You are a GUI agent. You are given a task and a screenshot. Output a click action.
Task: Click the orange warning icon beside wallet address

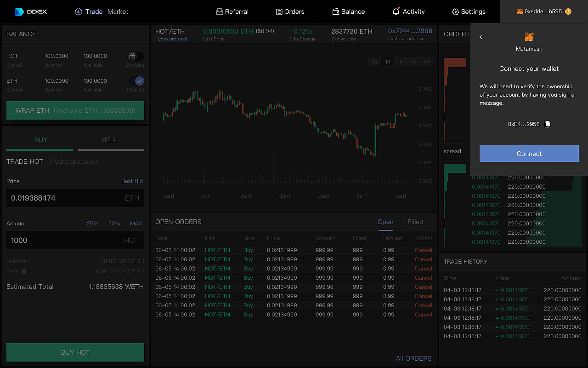(x=568, y=11)
